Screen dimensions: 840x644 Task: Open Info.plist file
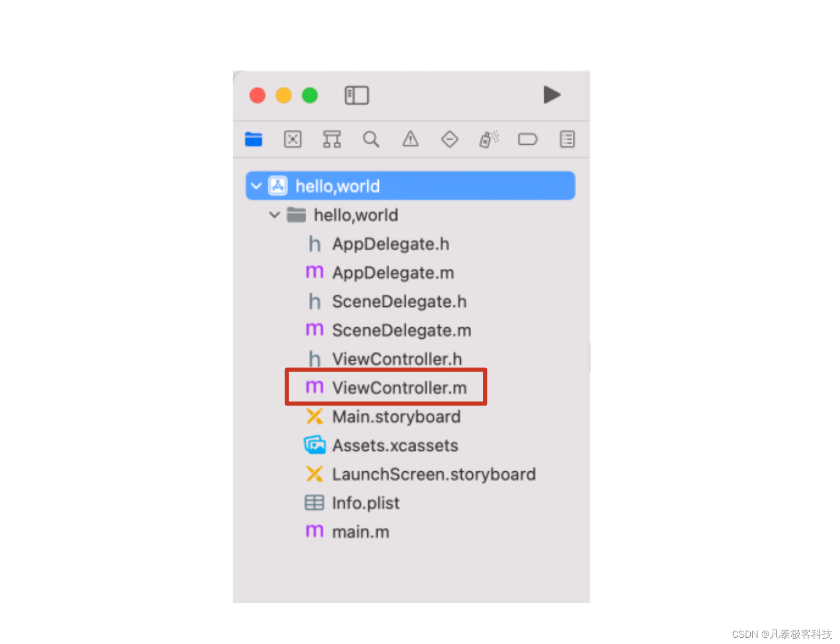click(x=352, y=503)
